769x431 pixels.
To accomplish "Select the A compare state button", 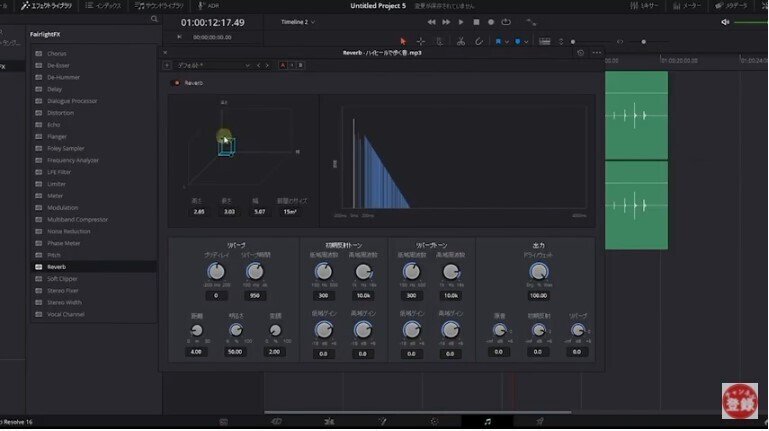I will pos(282,65).
